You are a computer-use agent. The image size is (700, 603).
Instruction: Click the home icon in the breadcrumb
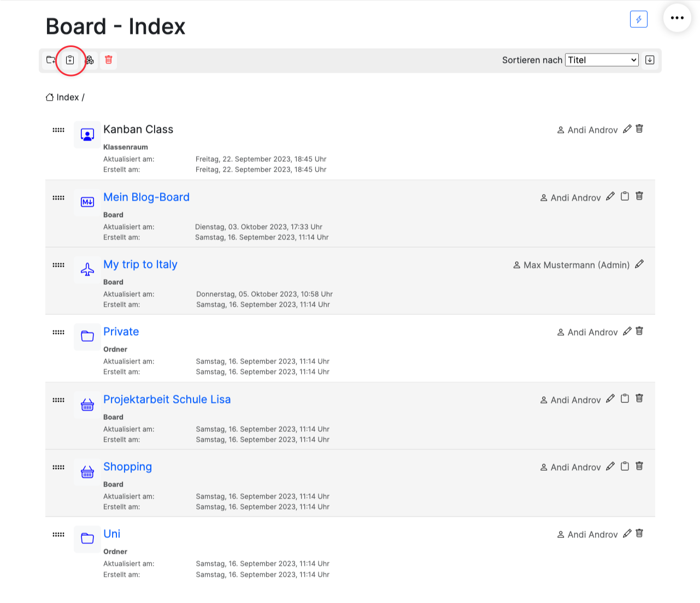pyautogui.click(x=50, y=97)
